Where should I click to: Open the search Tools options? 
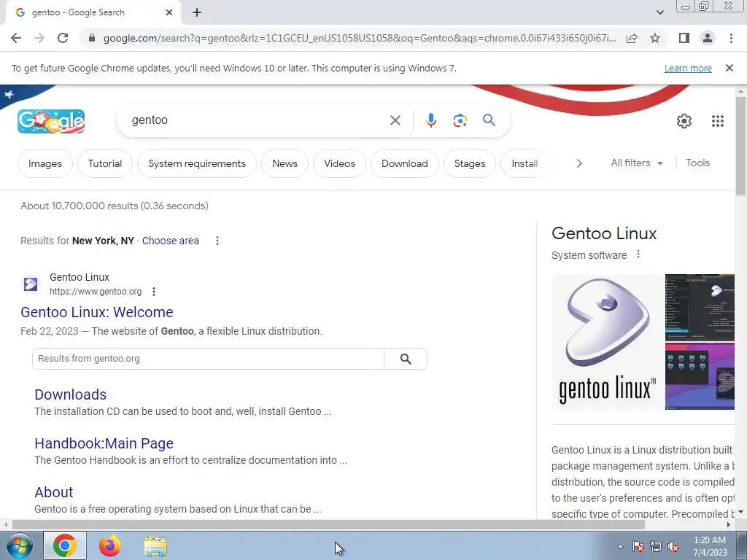pyautogui.click(x=697, y=163)
